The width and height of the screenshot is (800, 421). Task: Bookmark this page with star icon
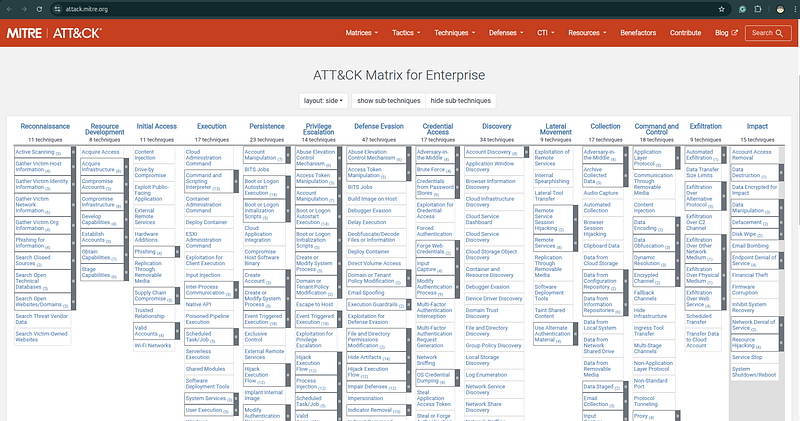pyautogui.click(x=721, y=9)
